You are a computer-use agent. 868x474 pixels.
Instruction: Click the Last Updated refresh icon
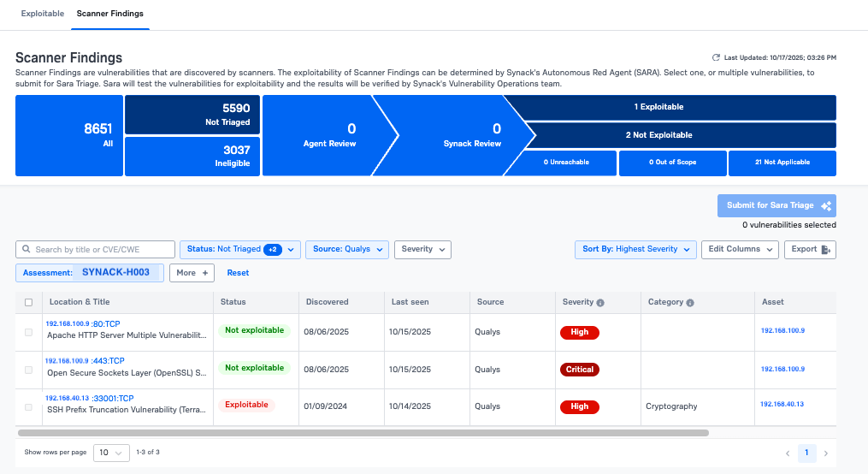717,57
